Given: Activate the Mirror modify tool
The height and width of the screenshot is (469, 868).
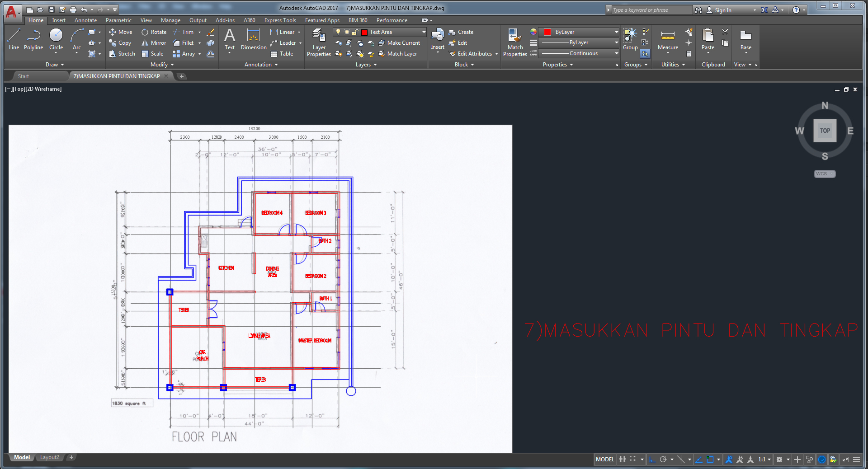Looking at the screenshot, I should [x=154, y=43].
